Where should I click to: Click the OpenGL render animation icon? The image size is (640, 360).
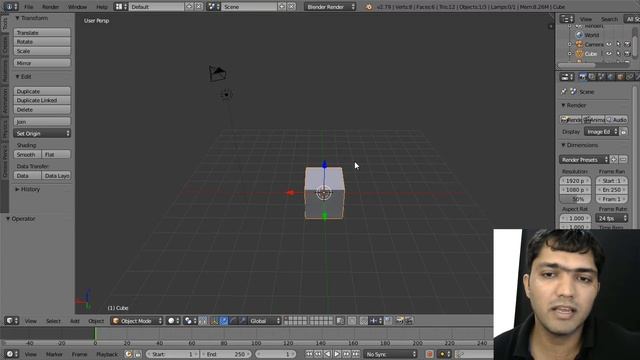coord(409,321)
